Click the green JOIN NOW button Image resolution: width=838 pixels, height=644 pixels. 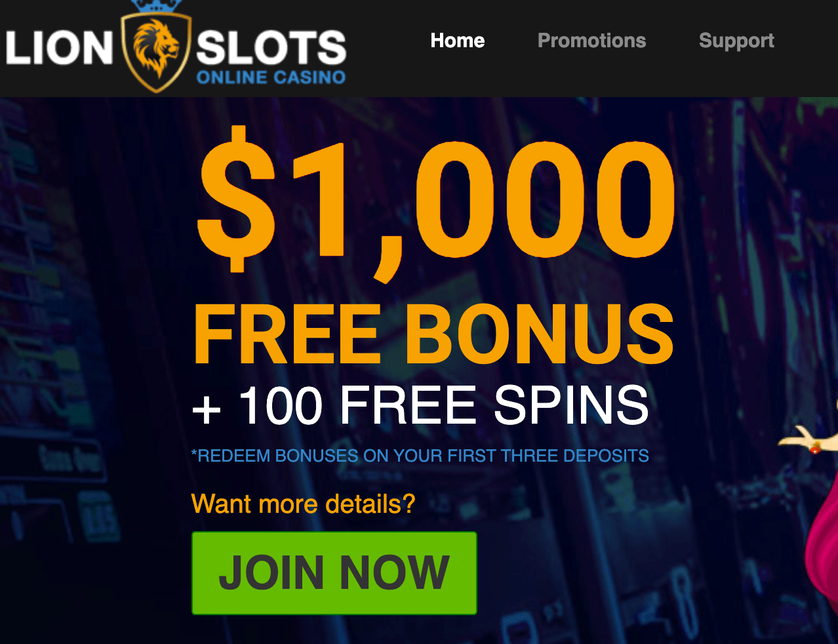tap(334, 573)
